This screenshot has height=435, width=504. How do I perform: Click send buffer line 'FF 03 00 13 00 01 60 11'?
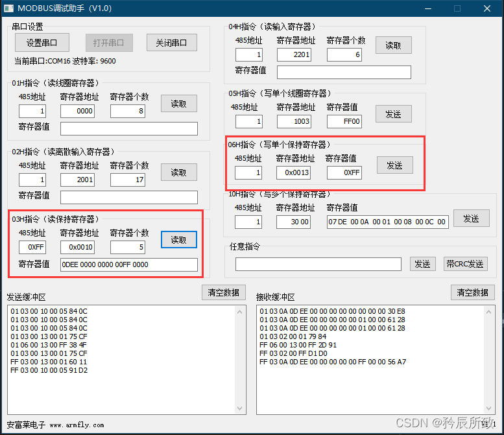point(49,362)
